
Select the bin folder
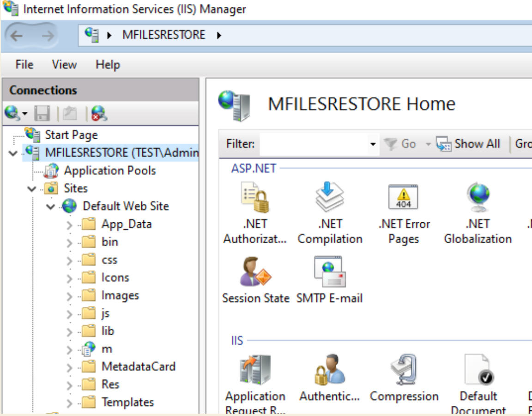coord(110,242)
